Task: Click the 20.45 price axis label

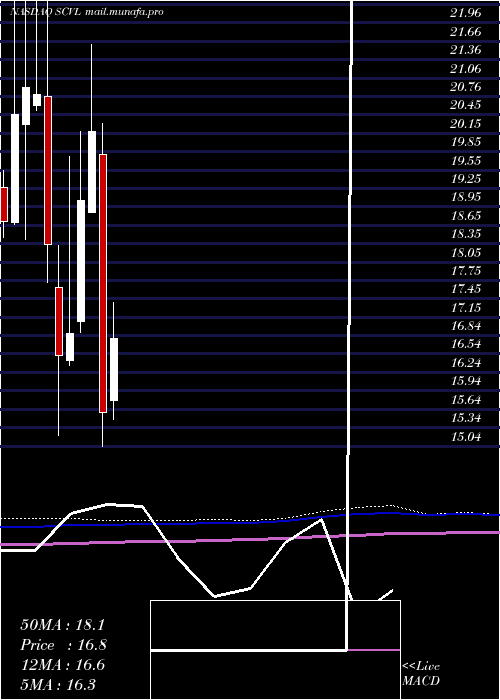Action: pos(466,105)
